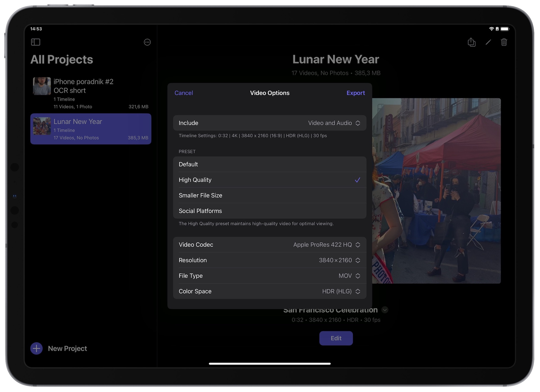Check the Wi-Fi status icon
Image resolution: width=540 pixels, height=392 pixels.
pyautogui.click(x=491, y=29)
